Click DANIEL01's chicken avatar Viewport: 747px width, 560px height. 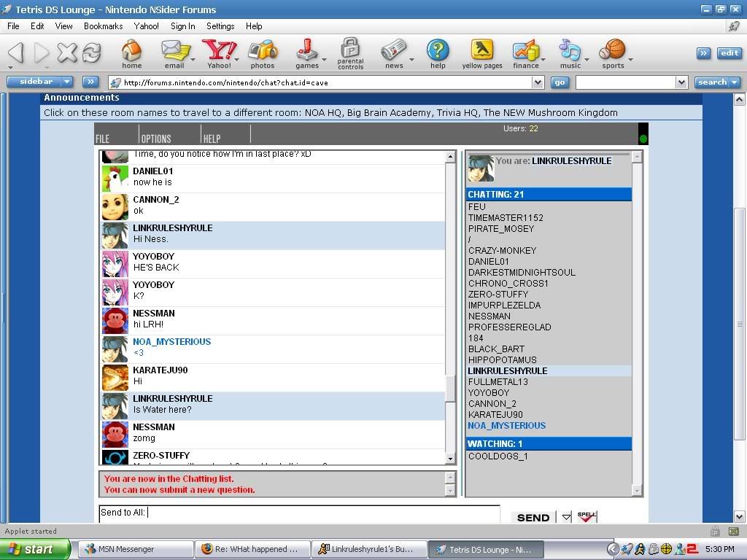tap(115, 179)
